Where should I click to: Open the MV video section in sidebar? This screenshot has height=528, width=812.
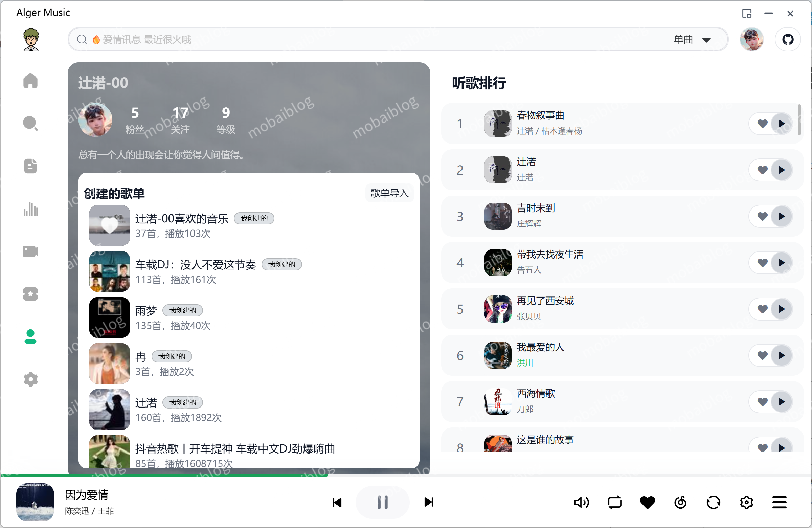click(30, 251)
